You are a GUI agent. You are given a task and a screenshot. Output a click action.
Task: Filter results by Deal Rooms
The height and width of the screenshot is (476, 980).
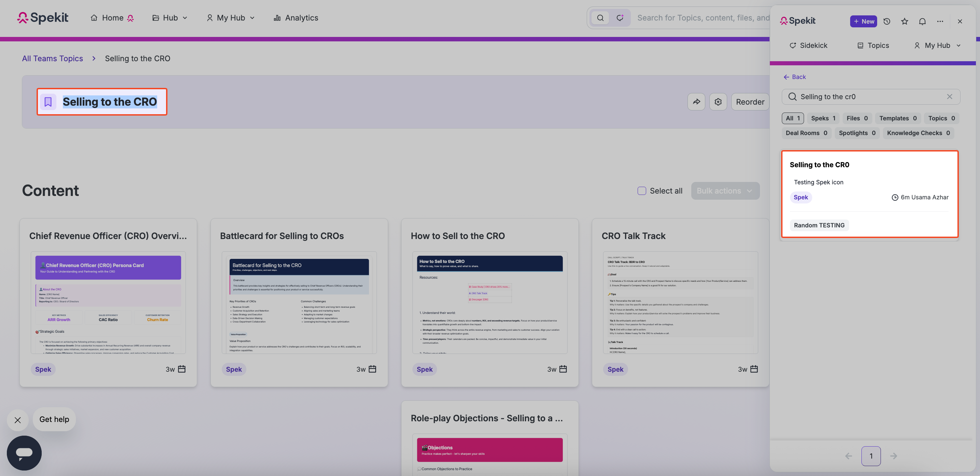pyautogui.click(x=806, y=133)
